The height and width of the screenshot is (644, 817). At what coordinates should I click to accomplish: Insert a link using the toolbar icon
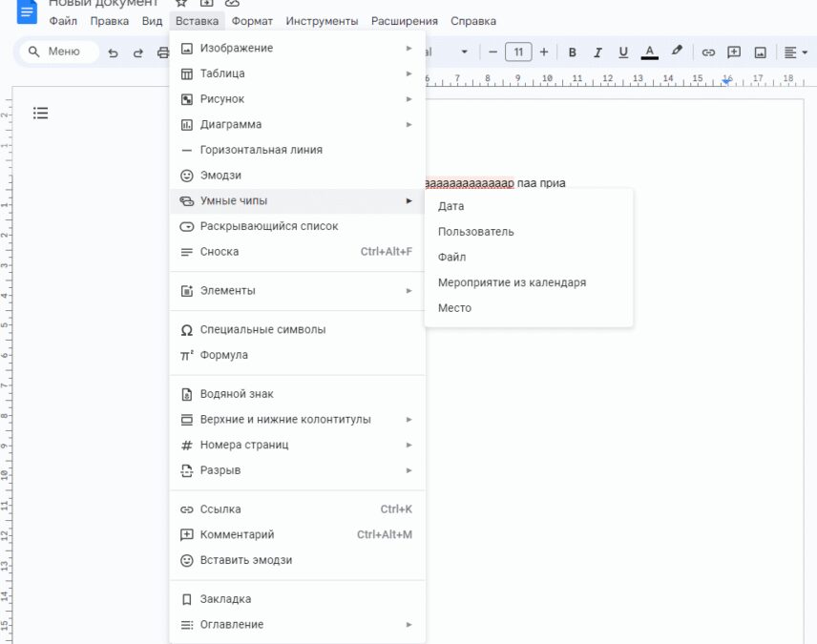(707, 52)
